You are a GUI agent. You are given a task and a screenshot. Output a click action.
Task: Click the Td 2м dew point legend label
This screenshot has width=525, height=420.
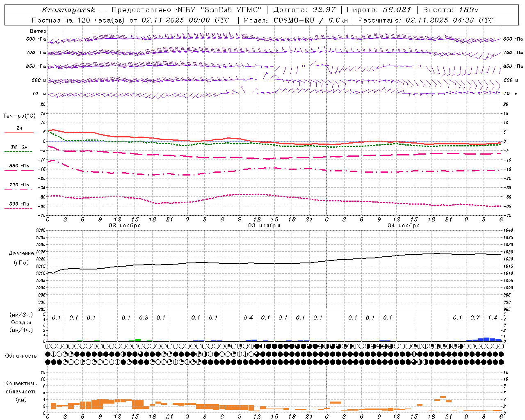19,147
